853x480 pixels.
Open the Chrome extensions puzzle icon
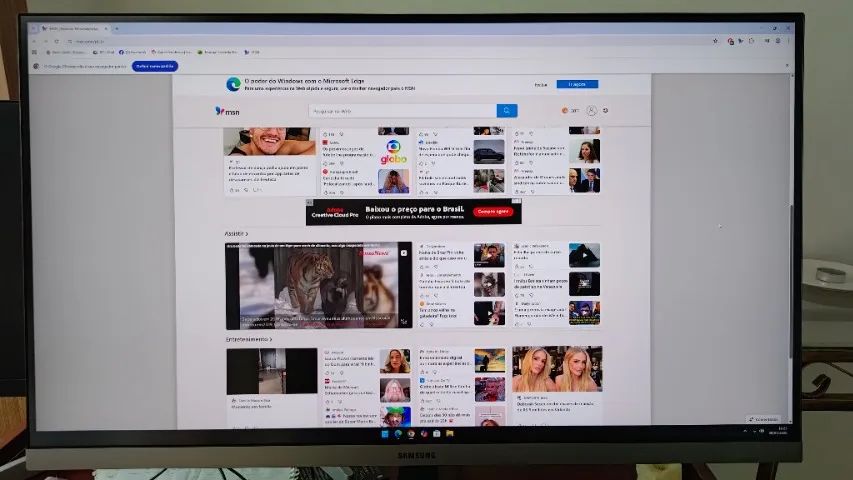pyautogui.click(x=752, y=41)
